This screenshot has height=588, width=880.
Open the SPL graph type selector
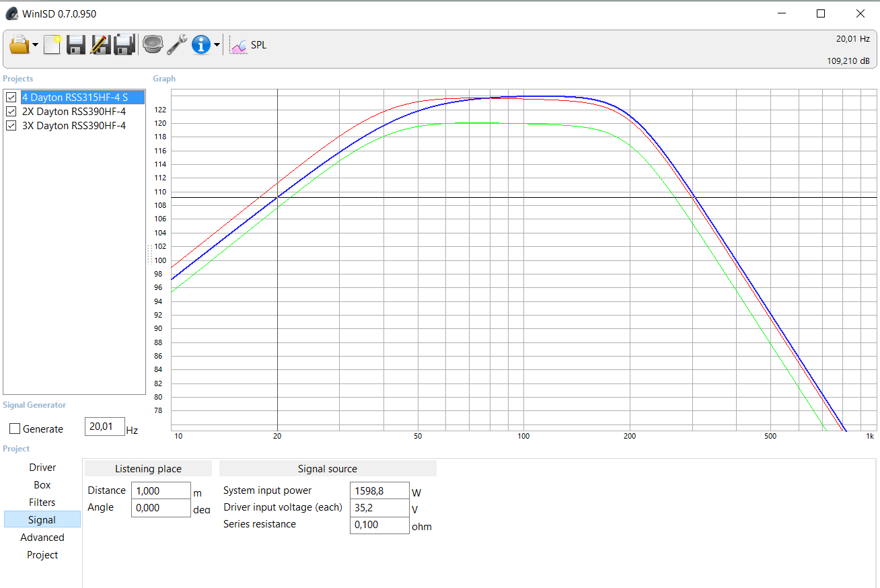(x=249, y=45)
